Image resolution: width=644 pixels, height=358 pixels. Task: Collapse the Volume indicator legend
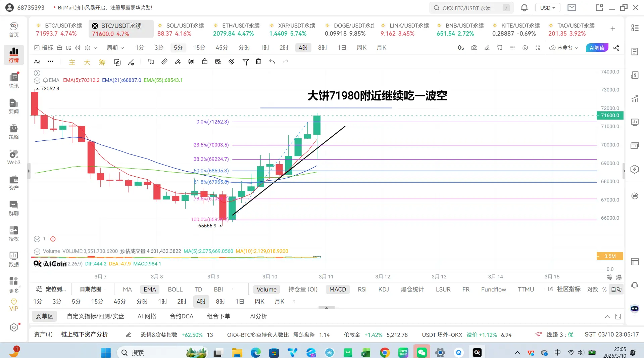(x=37, y=251)
